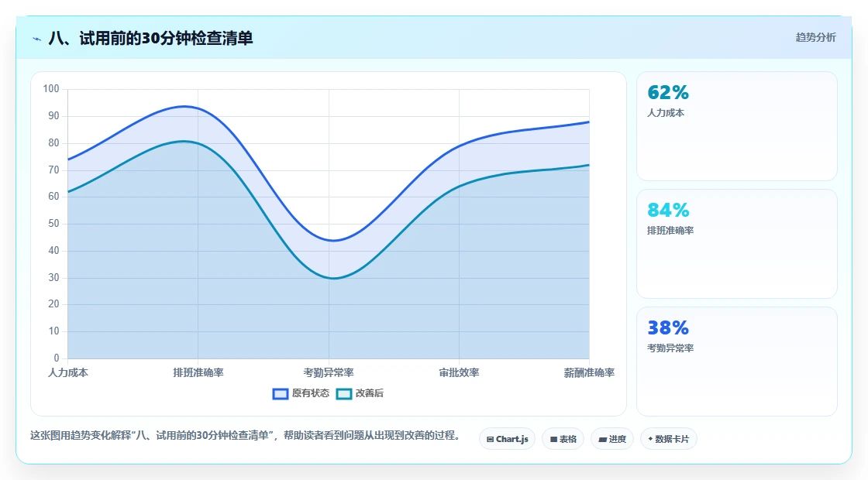Click the 人力成本 card caption
The image size is (868, 480).
pyautogui.click(x=666, y=113)
